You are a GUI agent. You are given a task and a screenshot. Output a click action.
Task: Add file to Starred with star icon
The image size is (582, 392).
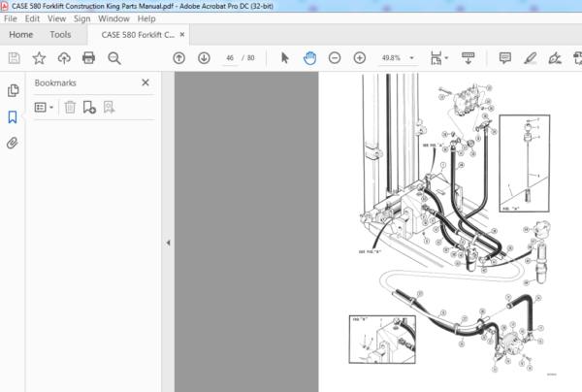pyautogui.click(x=39, y=58)
